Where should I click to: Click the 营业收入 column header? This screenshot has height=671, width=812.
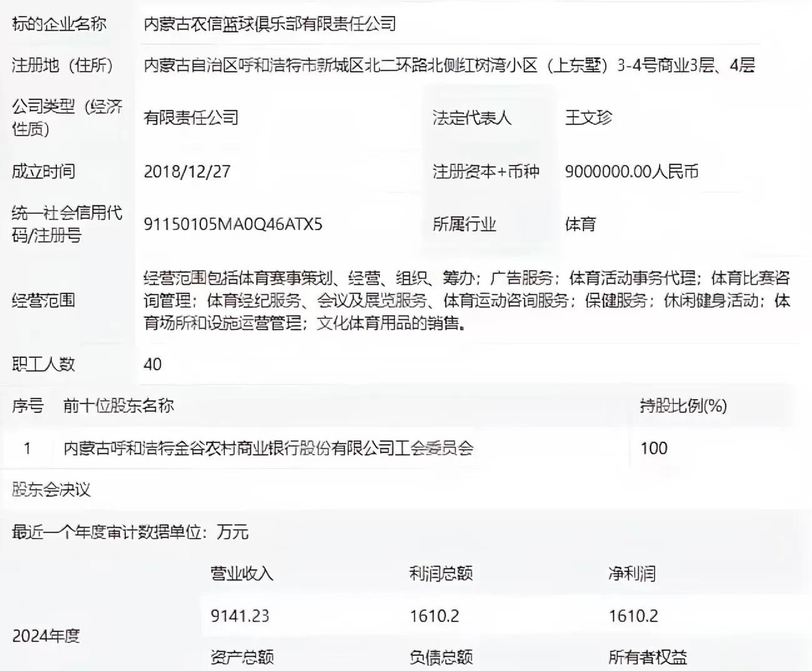coord(242,573)
